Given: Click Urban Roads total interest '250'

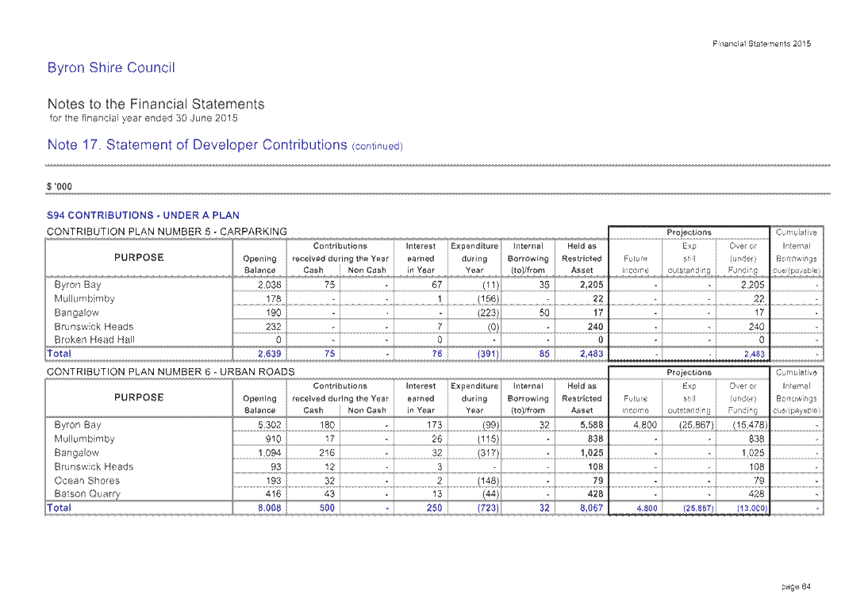Looking at the screenshot, I should click(x=435, y=508).
